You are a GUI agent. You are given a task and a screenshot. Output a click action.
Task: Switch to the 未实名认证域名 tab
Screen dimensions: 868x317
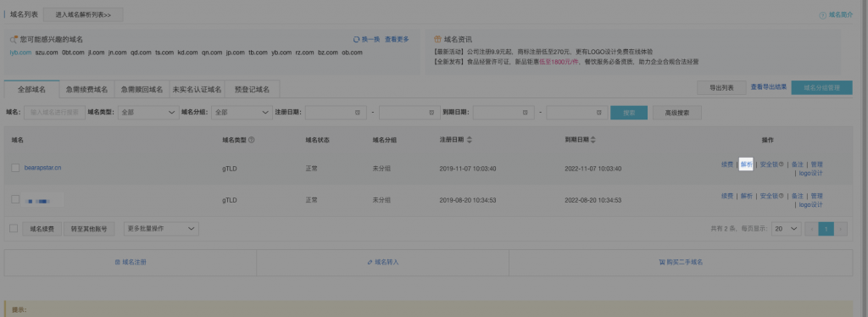[197, 88]
